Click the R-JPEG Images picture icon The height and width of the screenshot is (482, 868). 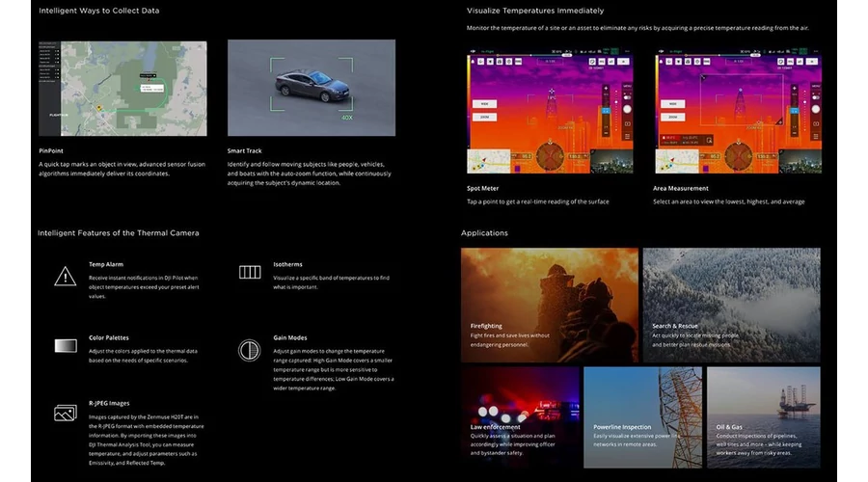(65, 414)
